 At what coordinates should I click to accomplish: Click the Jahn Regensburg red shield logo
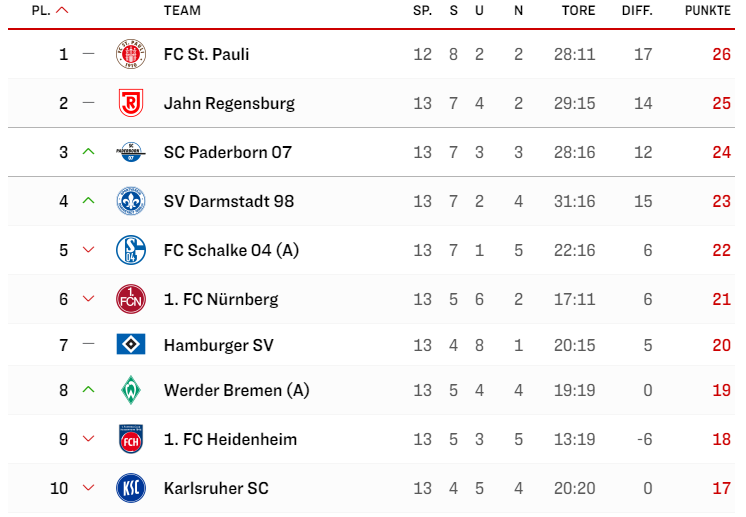tap(131, 103)
